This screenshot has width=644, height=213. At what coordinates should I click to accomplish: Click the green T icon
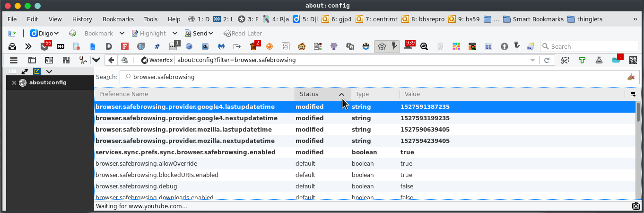pos(582,60)
